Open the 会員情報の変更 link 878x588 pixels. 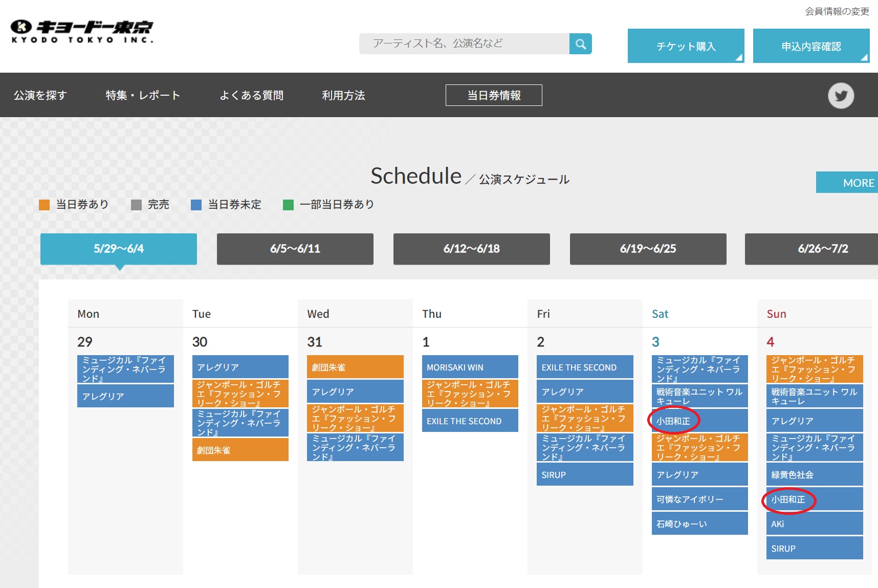pyautogui.click(x=837, y=11)
